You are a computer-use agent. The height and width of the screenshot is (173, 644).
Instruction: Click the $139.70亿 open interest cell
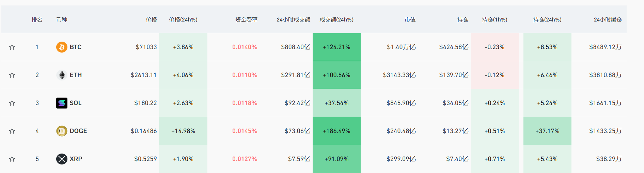[x=454, y=75]
